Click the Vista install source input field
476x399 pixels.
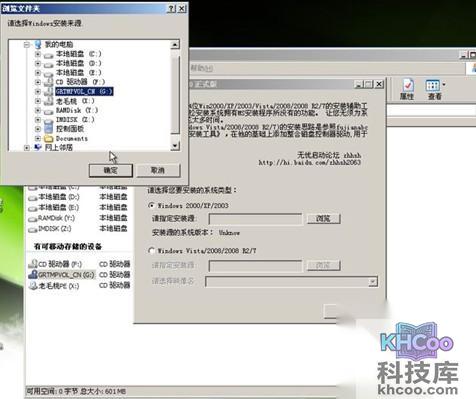tap(255, 266)
